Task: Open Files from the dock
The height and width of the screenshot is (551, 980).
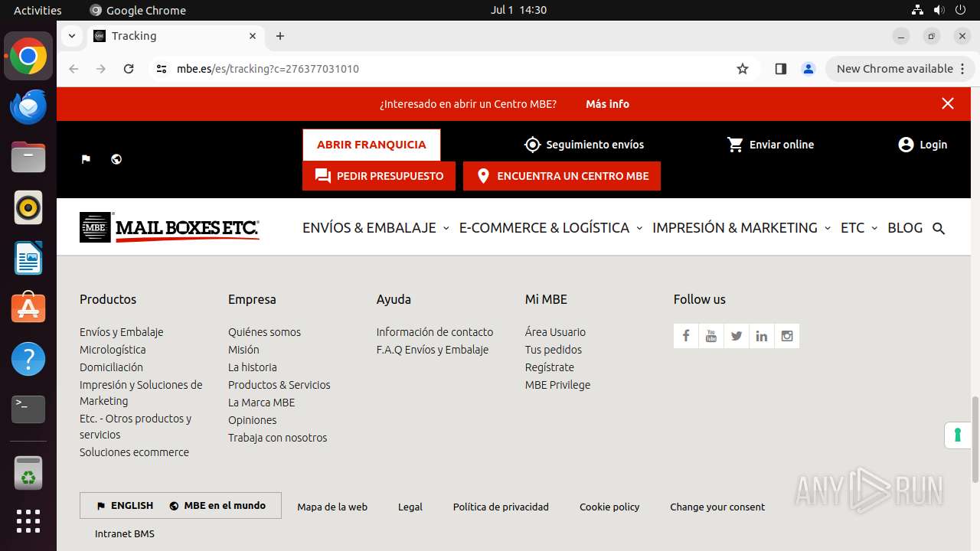Action: coord(28,158)
